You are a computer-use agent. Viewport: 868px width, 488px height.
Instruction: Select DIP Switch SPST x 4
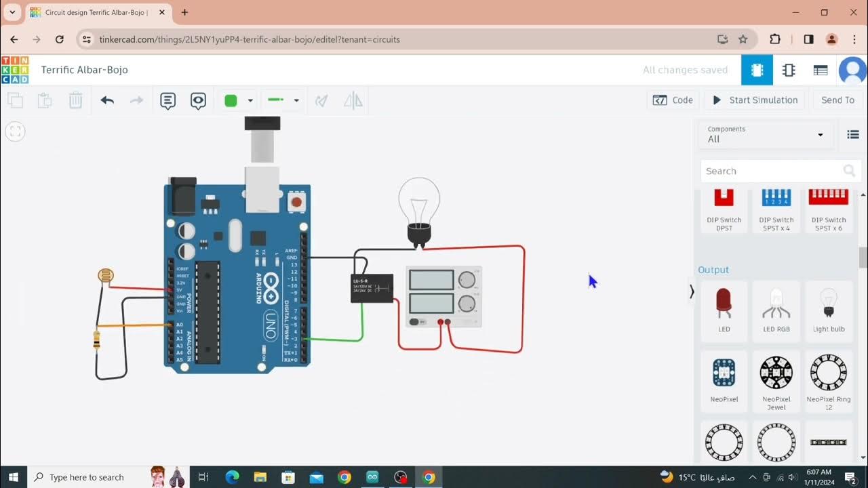(776, 211)
